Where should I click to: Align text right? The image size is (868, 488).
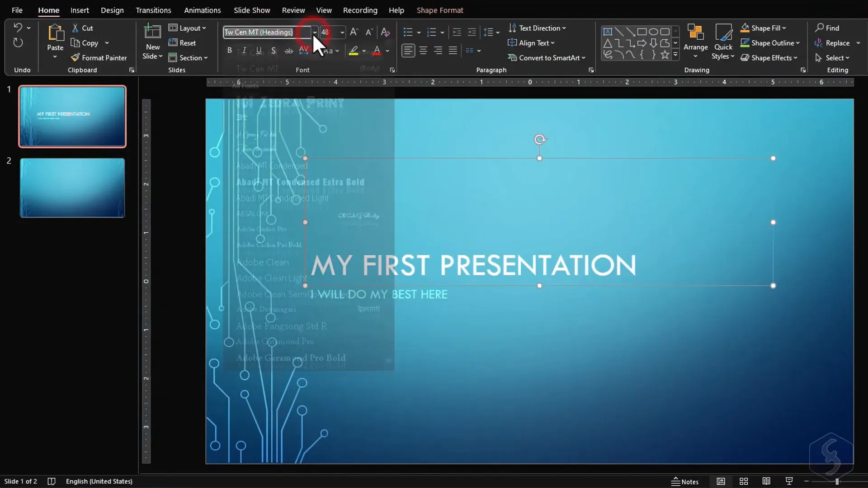point(438,51)
